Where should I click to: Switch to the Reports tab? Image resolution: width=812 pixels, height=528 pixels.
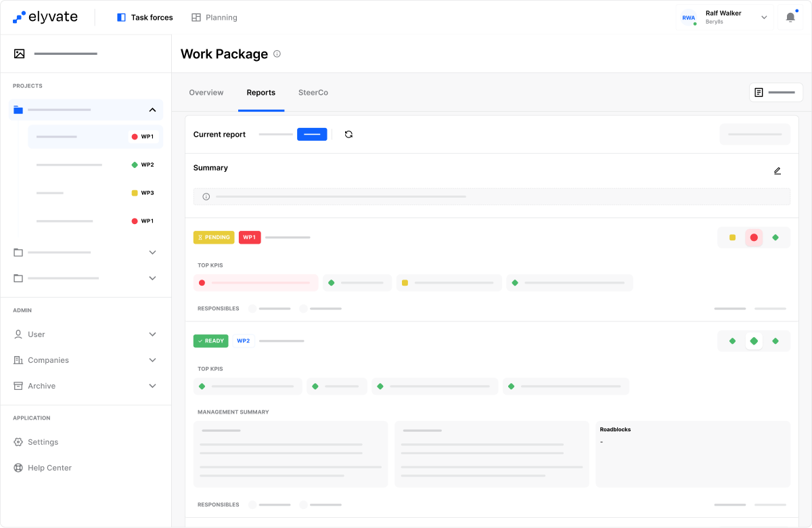(261, 93)
